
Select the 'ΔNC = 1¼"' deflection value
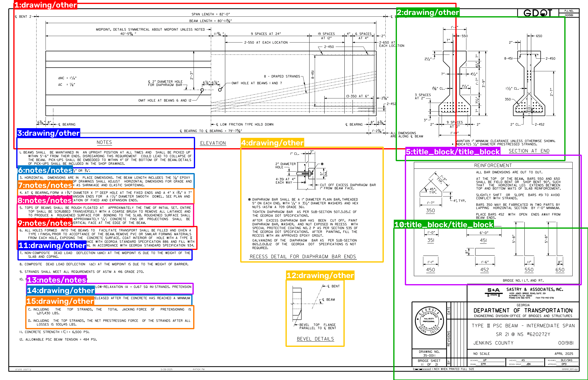(x=67, y=78)
